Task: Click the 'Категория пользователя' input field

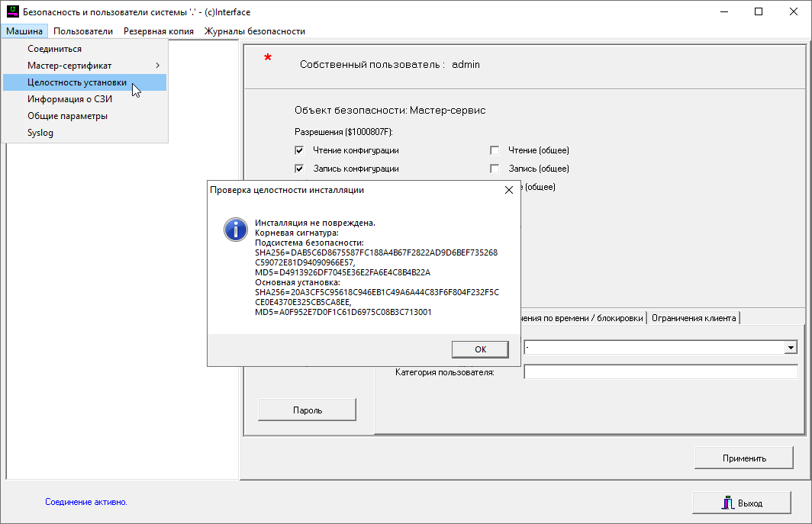Action: pyautogui.click(x=660, y=372)
